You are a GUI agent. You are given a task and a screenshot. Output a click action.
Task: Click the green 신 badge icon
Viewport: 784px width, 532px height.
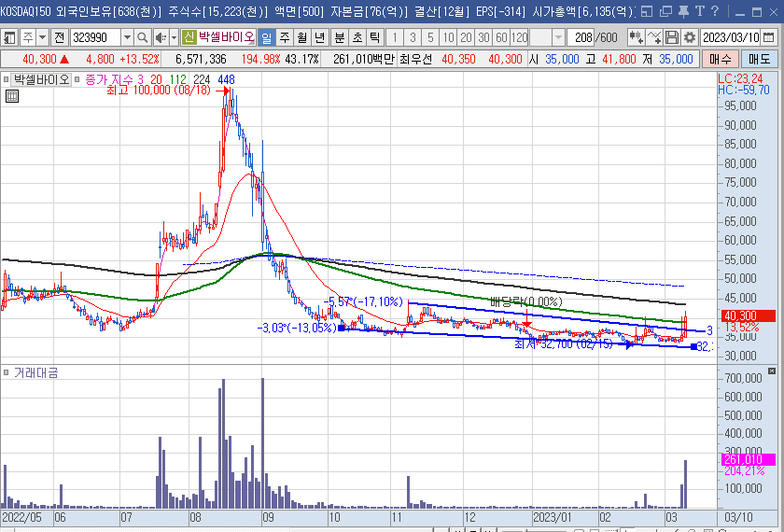189,37
